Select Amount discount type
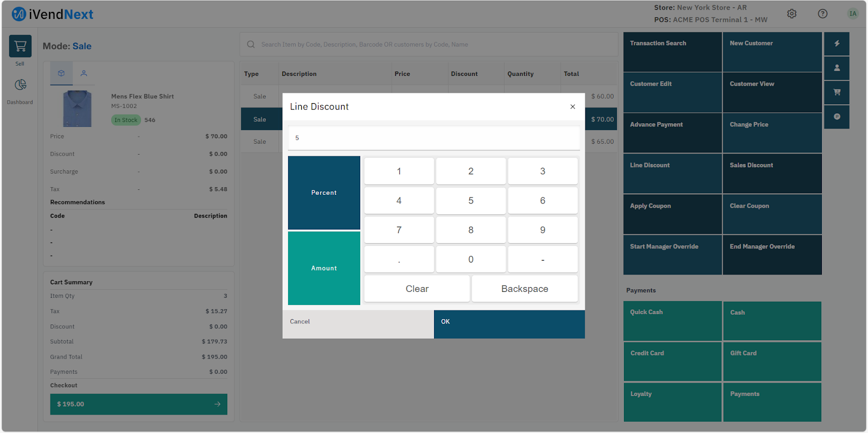Image resolution: width=868 pixels, height=433 pixels. [x=324, y=268]
